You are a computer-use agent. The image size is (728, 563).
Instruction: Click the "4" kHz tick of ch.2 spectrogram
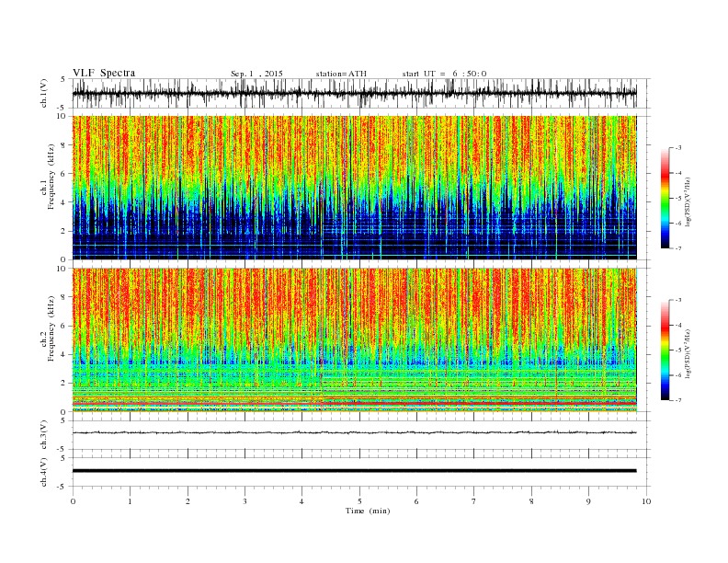coord(64,354)
